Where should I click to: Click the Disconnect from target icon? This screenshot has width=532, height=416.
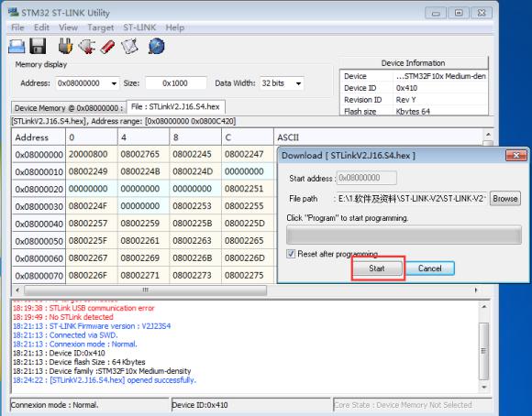pos(87,47)
